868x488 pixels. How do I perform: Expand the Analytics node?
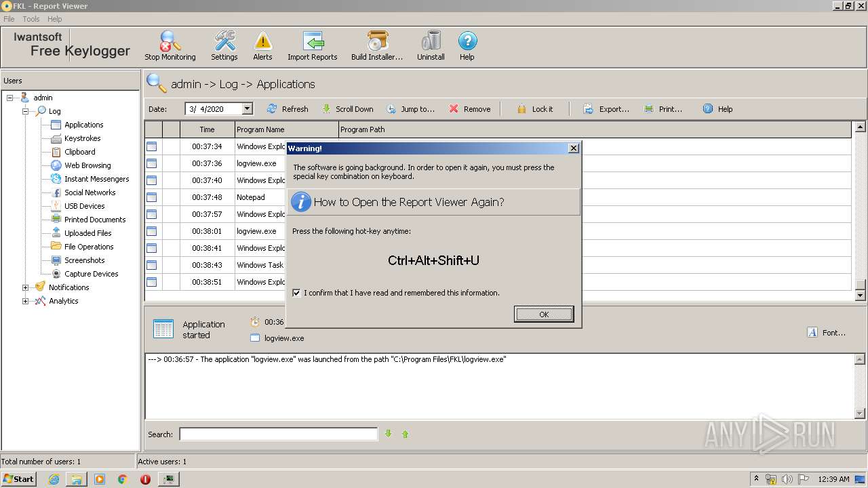click(x=26, y=301)
